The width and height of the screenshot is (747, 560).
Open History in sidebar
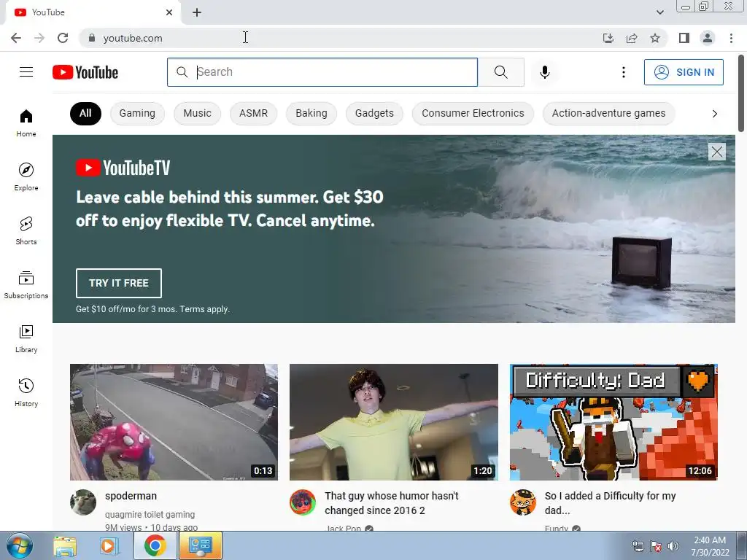(26, 392)
